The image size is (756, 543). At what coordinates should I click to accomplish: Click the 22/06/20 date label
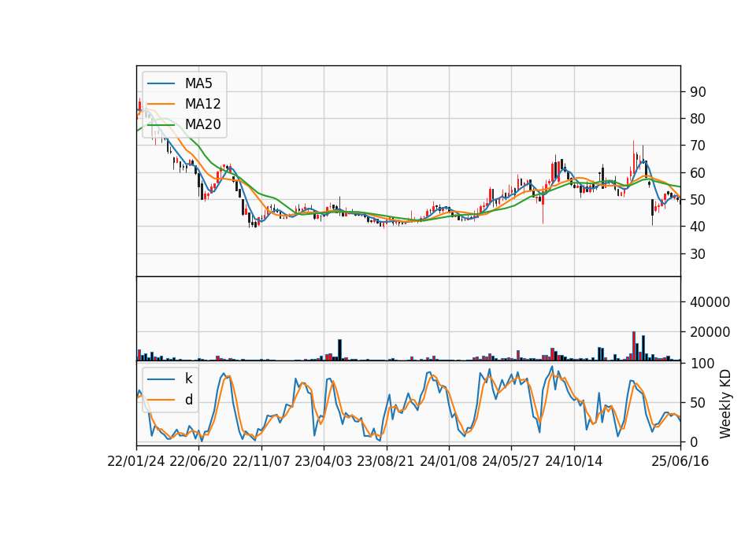click(x=198, y=461)
